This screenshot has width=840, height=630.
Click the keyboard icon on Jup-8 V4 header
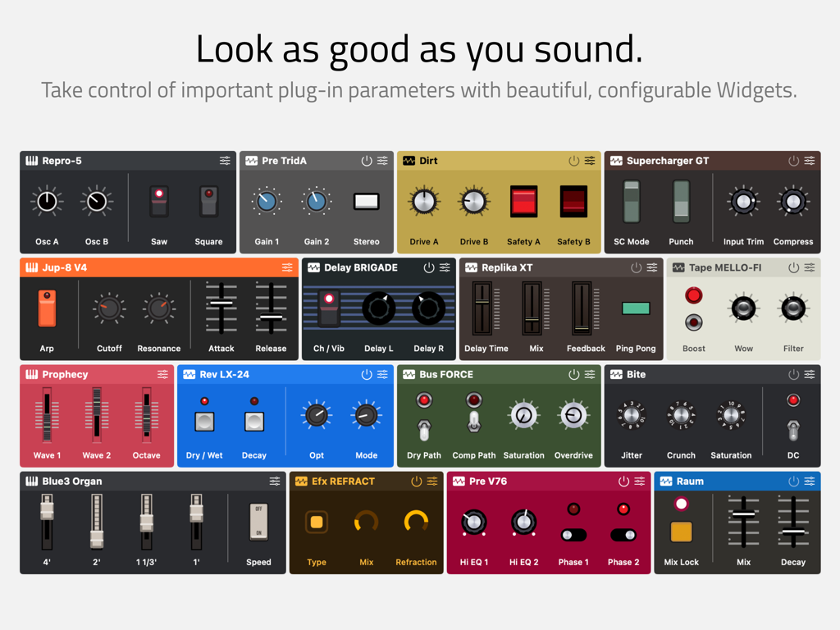click(30, 267)
